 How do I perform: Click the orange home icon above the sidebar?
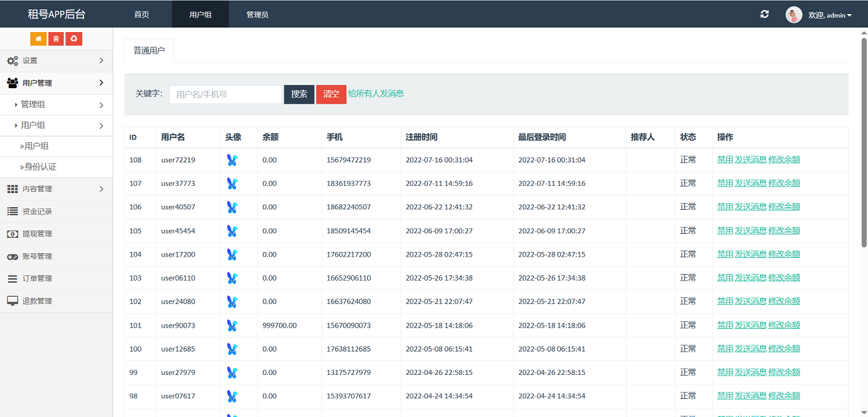(x=38, y=39)
